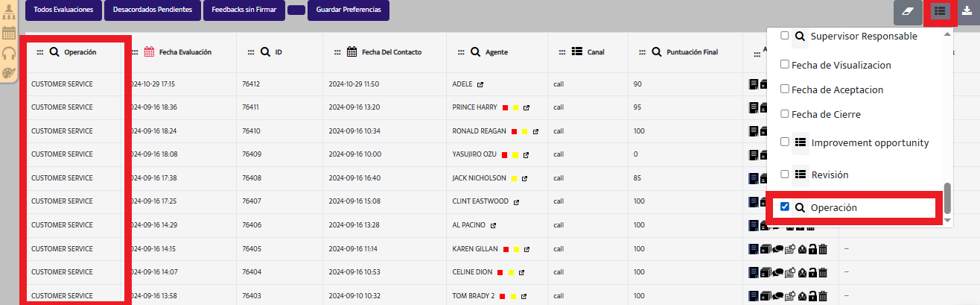
Task: Click trash icon in KAREN GILLAN row
Action: tap(823, 249)
